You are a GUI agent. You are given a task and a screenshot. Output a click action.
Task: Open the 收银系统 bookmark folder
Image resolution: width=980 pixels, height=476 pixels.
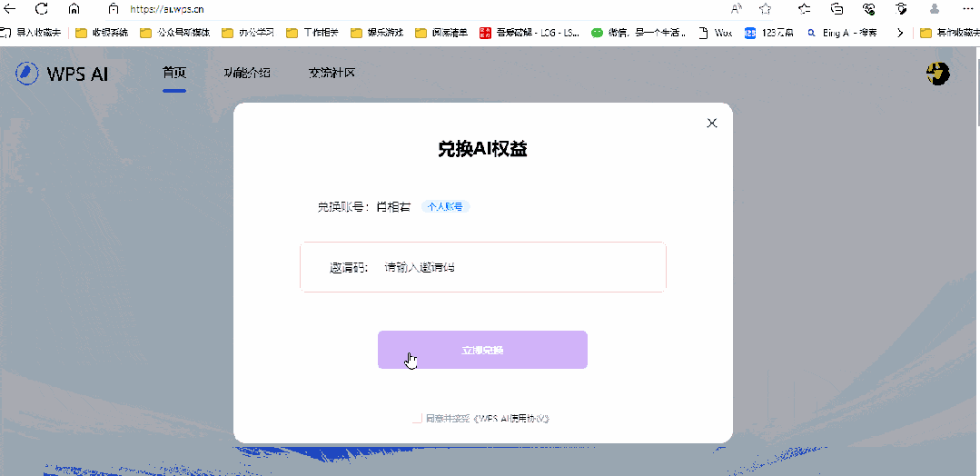[101, 33]
